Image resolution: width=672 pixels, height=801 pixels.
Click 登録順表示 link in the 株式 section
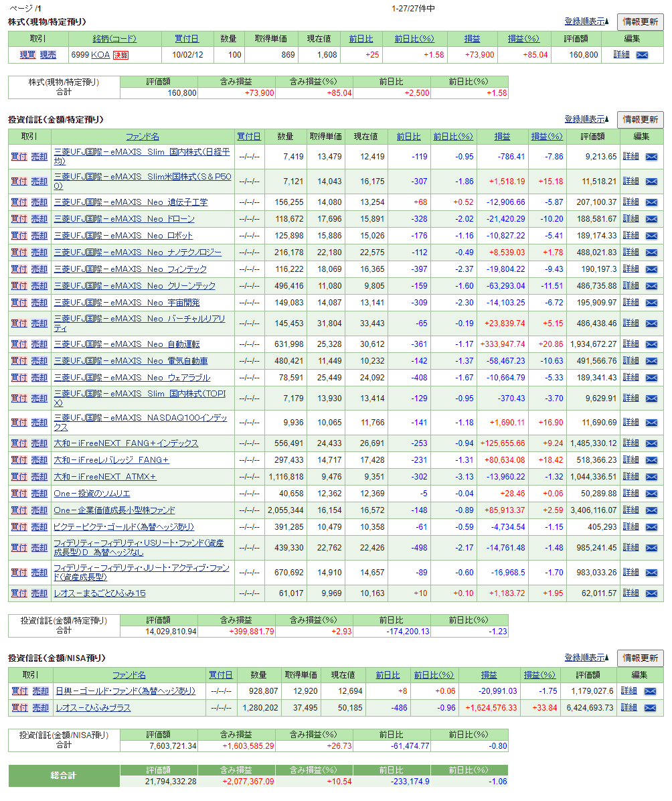tap(586, 21)
